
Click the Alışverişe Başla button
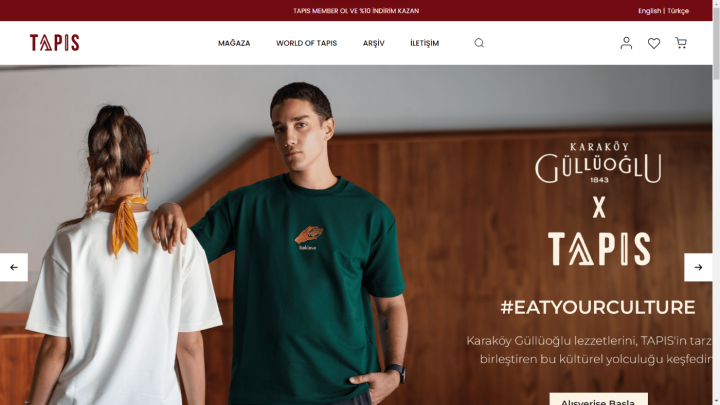(x=598, y=399)
